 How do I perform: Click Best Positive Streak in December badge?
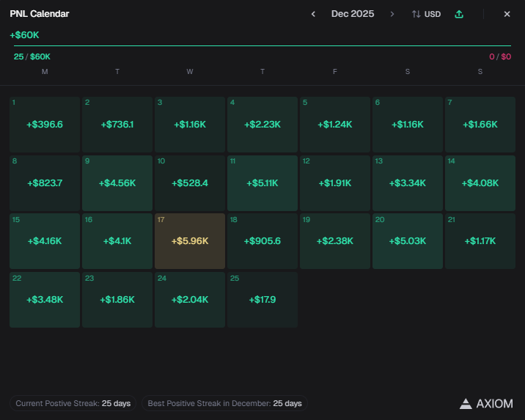coord(224,403)
